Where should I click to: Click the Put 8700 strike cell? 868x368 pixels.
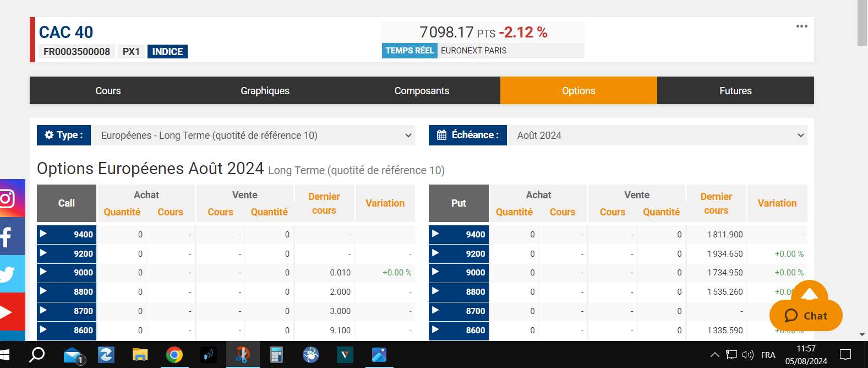(x=458, y=311)
